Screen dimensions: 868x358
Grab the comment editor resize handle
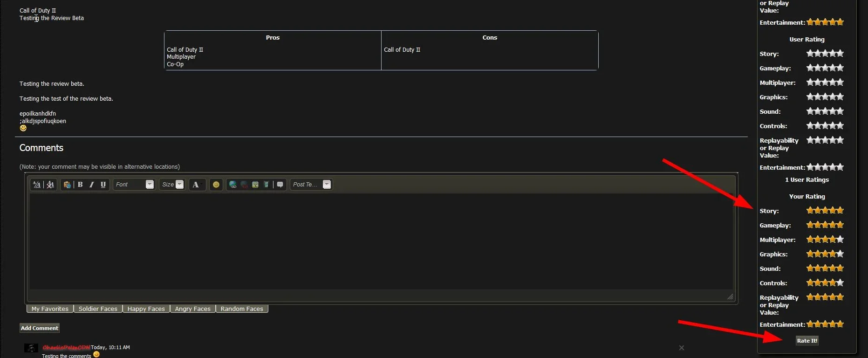(x=730, y=296)
